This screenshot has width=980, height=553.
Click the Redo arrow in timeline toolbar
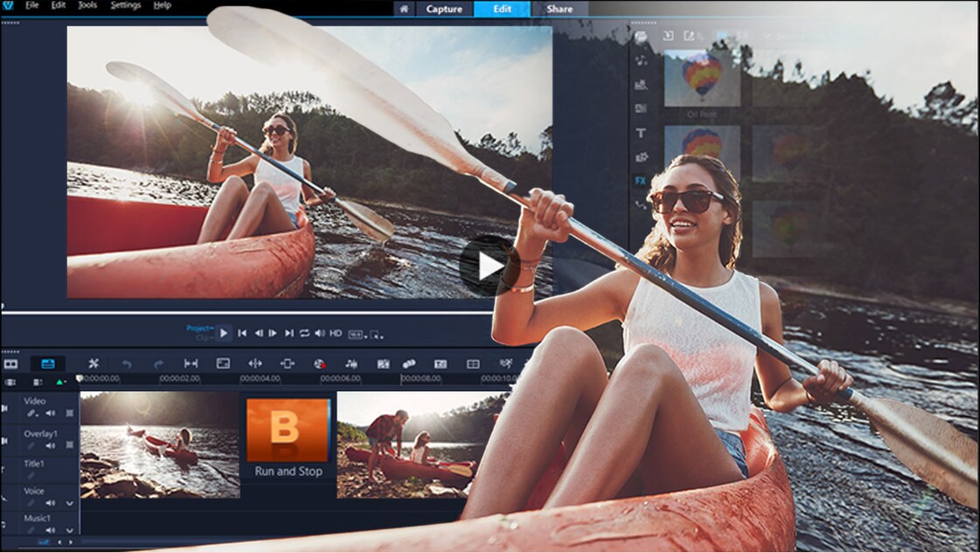click(x=158, y=363)
